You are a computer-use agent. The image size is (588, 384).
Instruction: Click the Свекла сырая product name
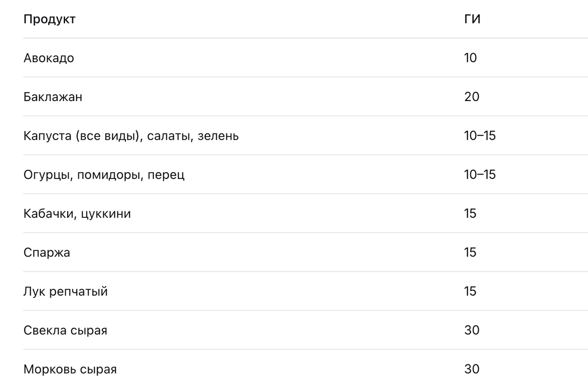point(65,330)
